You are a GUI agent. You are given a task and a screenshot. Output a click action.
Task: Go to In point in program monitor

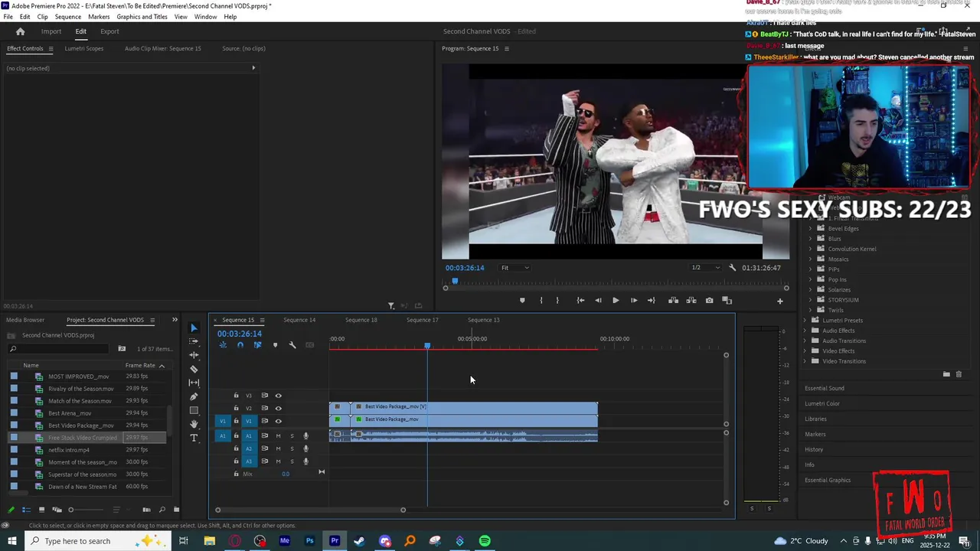[x=580, y=301]
